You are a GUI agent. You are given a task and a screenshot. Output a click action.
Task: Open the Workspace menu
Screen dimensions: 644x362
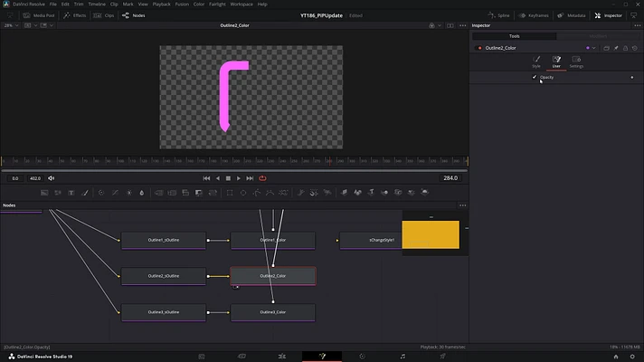click(x=241, y=5)
